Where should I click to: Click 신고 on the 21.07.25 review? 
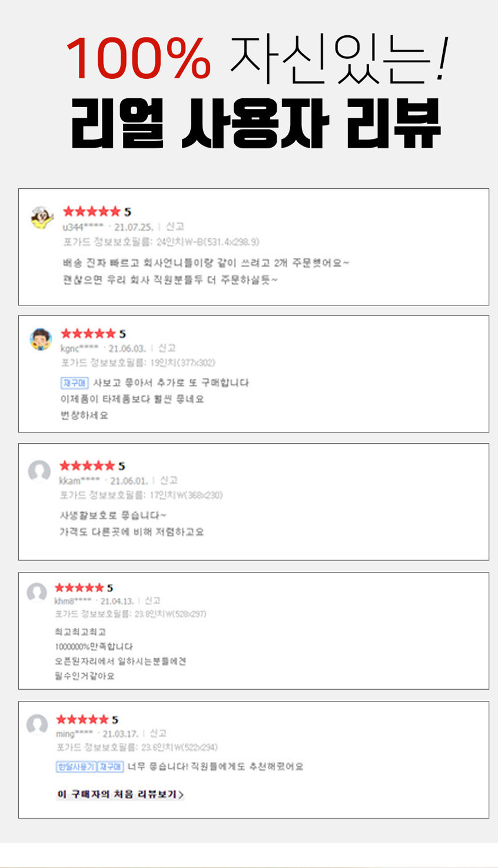[x=175, y=227]
